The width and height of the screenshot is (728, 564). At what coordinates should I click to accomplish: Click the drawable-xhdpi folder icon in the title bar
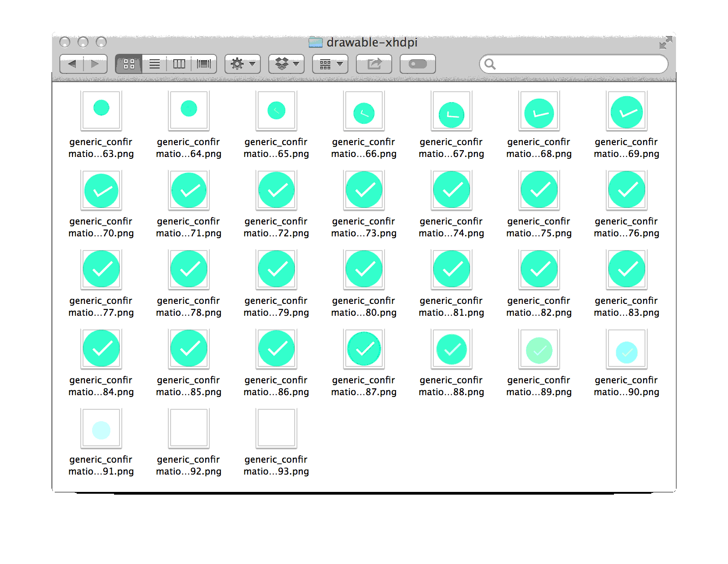[316, 42]
